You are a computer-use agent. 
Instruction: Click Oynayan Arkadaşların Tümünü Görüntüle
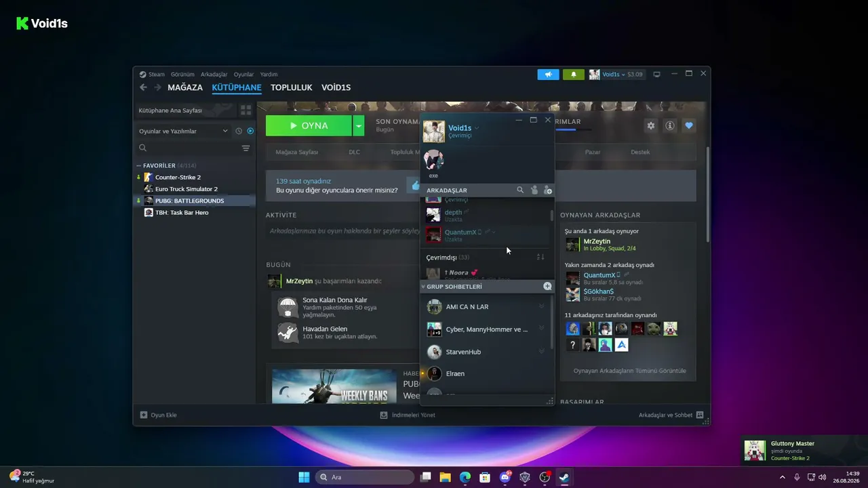(630, 371)
